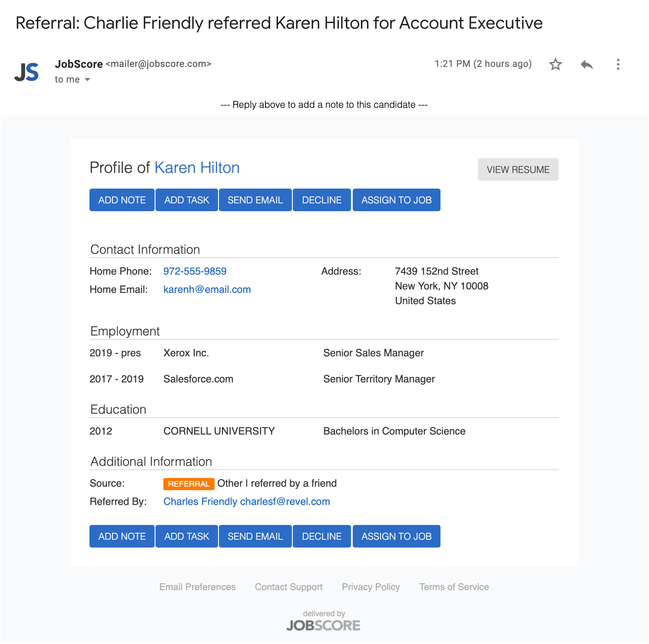This screenshot has width=649, height=644.
Task: Open Charles Friendly's referral email link
Action: pyautogui.click(x=247, y=501)
